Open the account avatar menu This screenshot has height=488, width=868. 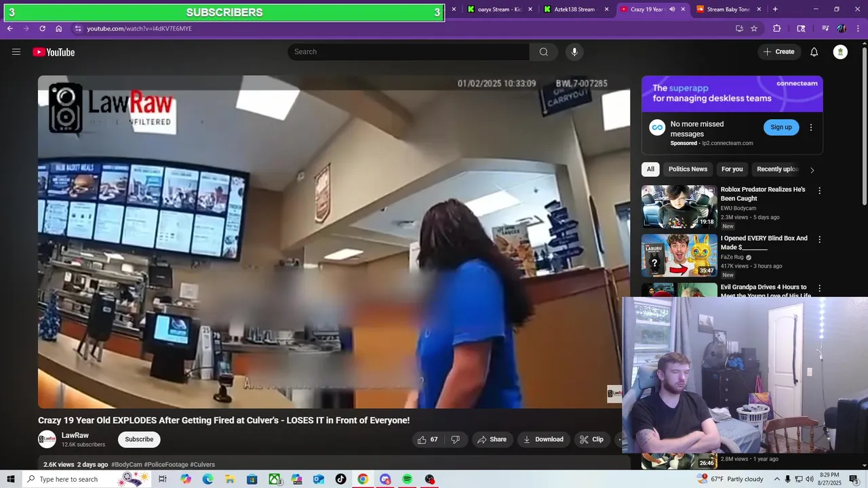click(x=840, y=52)
